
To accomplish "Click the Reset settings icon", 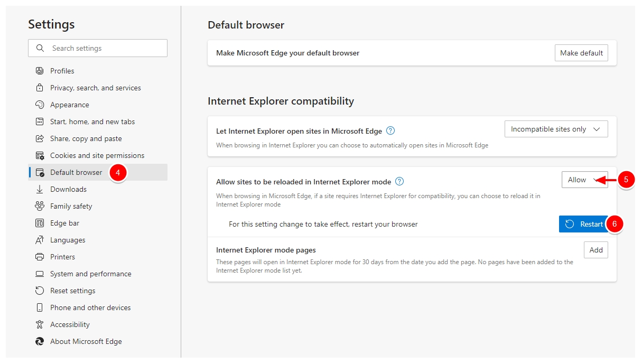I will point(40,291).
